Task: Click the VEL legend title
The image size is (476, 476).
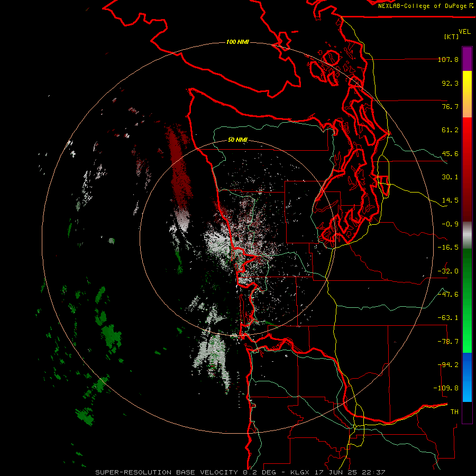Action: click(x=464, y=32)
